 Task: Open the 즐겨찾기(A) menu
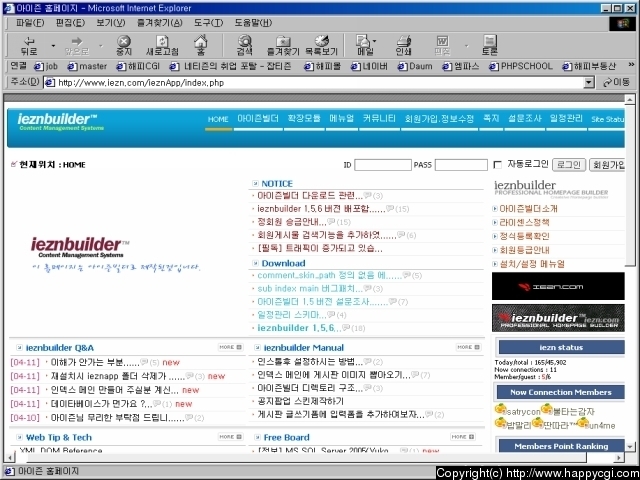159,23
